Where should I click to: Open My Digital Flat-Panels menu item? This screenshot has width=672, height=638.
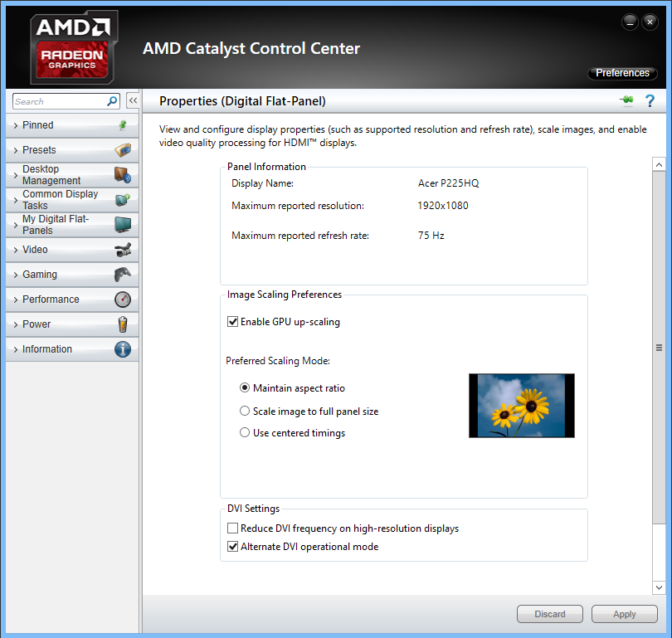(72, 225)
